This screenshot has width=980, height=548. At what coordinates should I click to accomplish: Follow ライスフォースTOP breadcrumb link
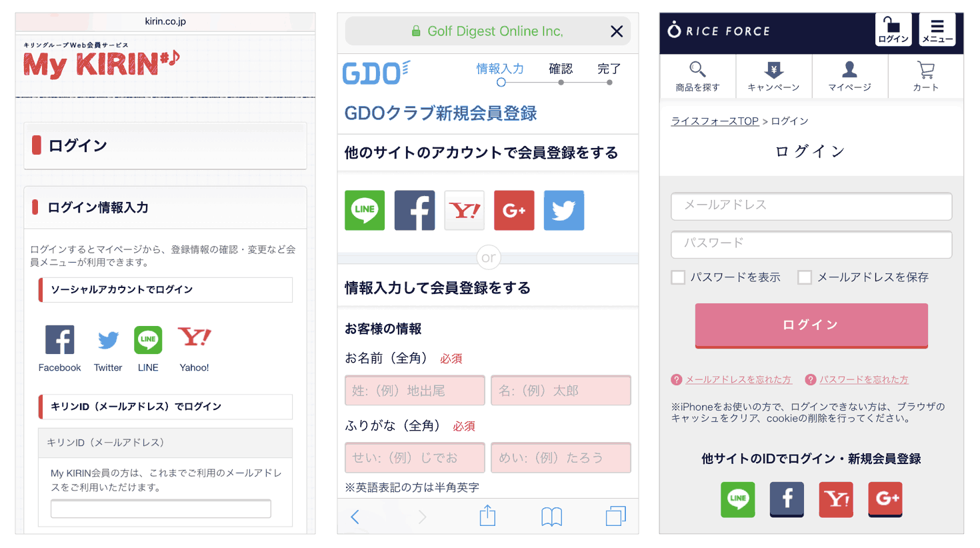click(715, 121)
